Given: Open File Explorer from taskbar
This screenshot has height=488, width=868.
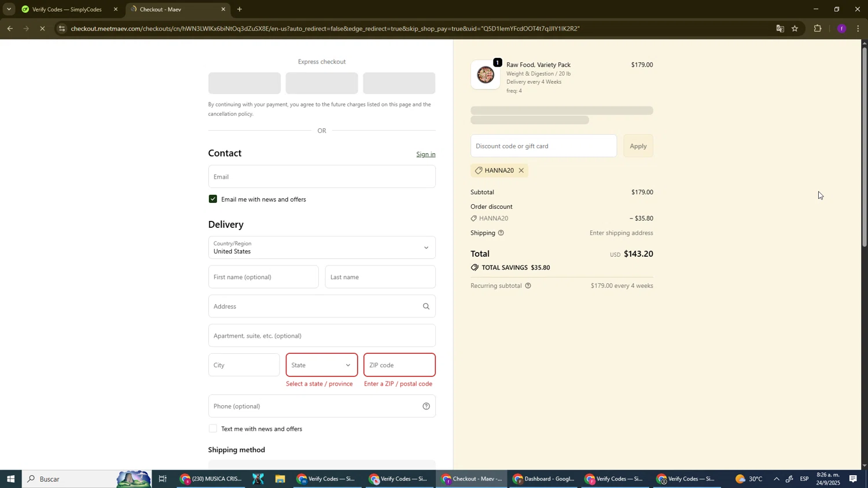Looking at the screenshot, I should click(x=280, y=479).
